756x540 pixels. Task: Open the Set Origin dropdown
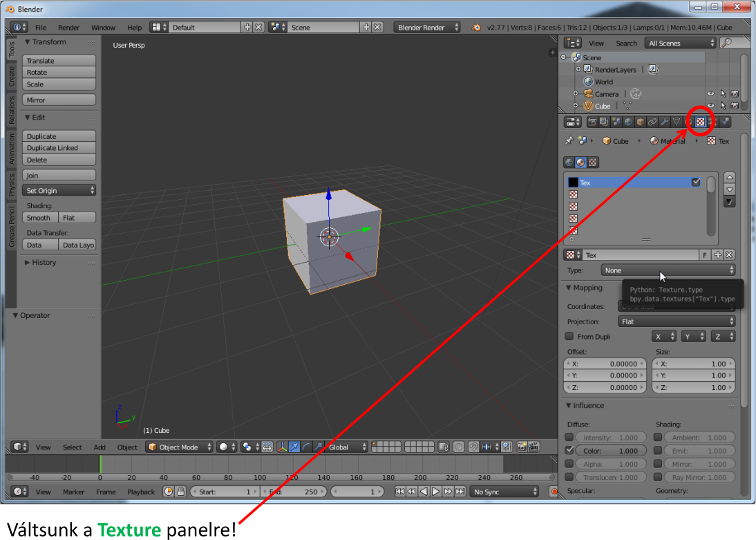tap(59, 191)
